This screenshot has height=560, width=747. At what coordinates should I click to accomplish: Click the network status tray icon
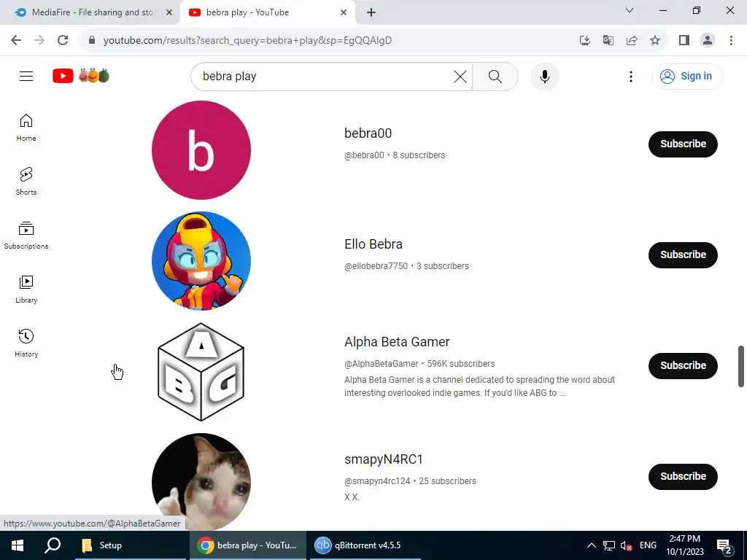pyautogui.click(x=609, y=545)
